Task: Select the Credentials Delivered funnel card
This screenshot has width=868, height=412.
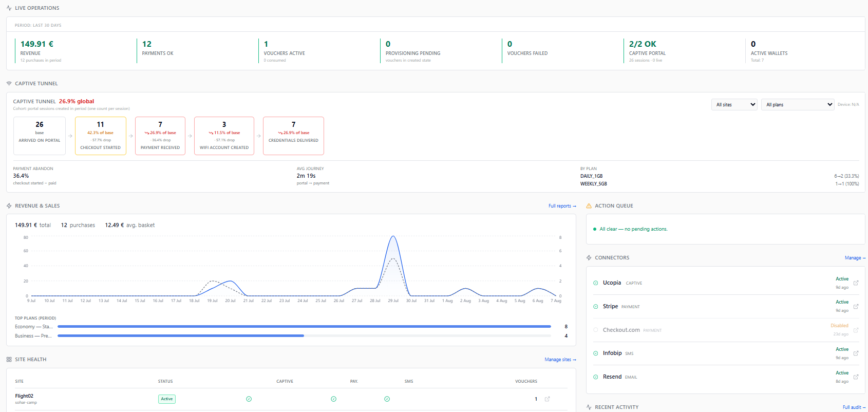Action: 293,136
